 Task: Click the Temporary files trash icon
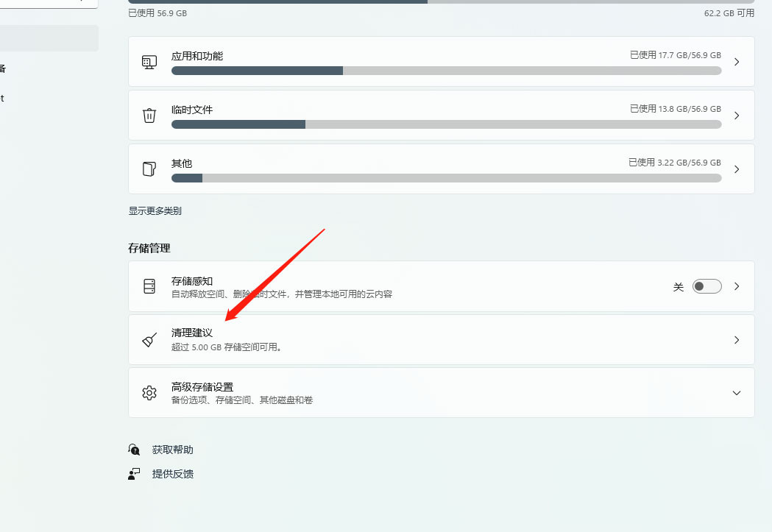[149, 116]
